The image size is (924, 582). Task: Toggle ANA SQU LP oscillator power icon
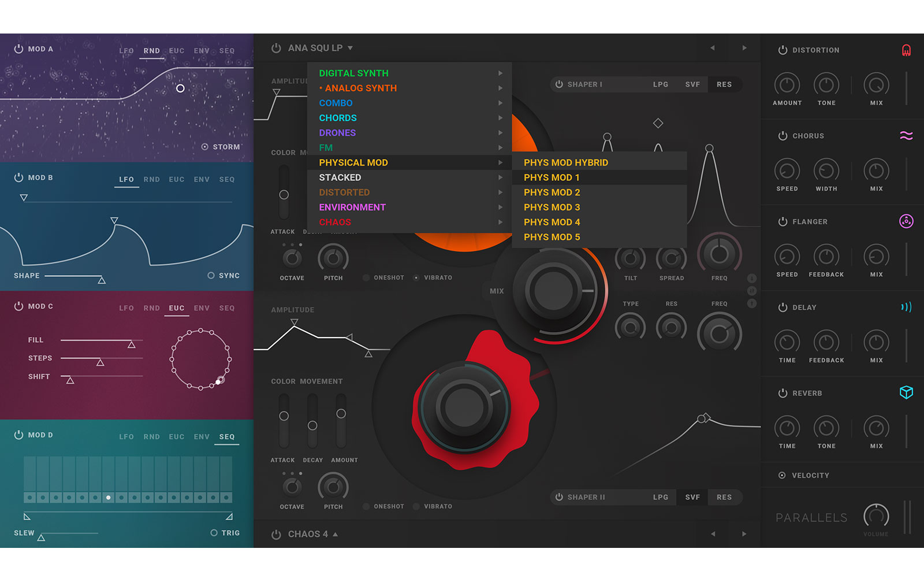pyautogui.click(x=276, y=48)
